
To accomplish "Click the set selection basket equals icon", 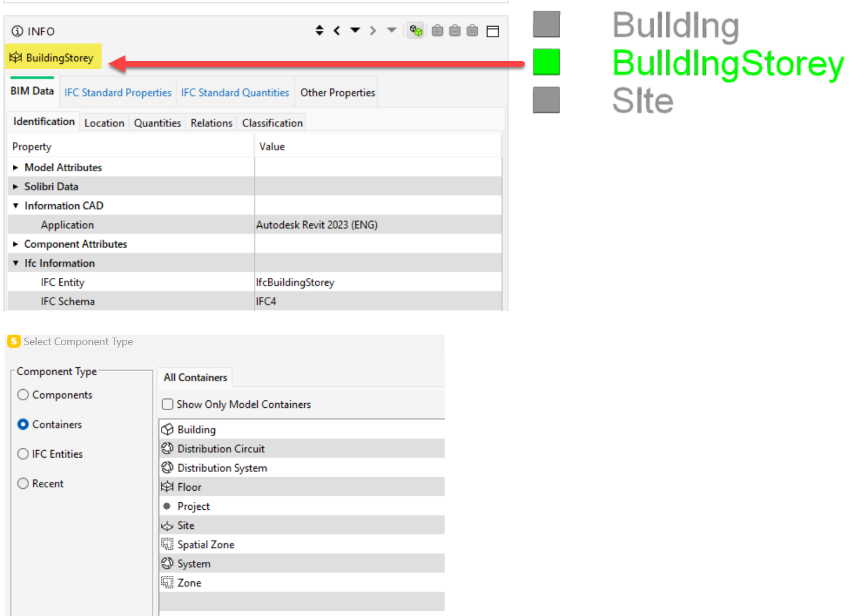I will tap(473, 31).
